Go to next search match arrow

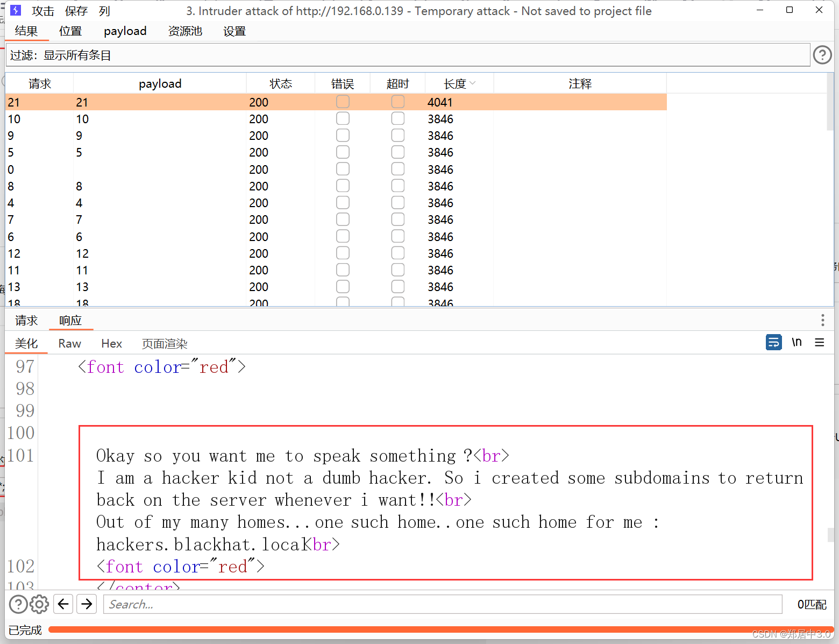pos(87,604)
